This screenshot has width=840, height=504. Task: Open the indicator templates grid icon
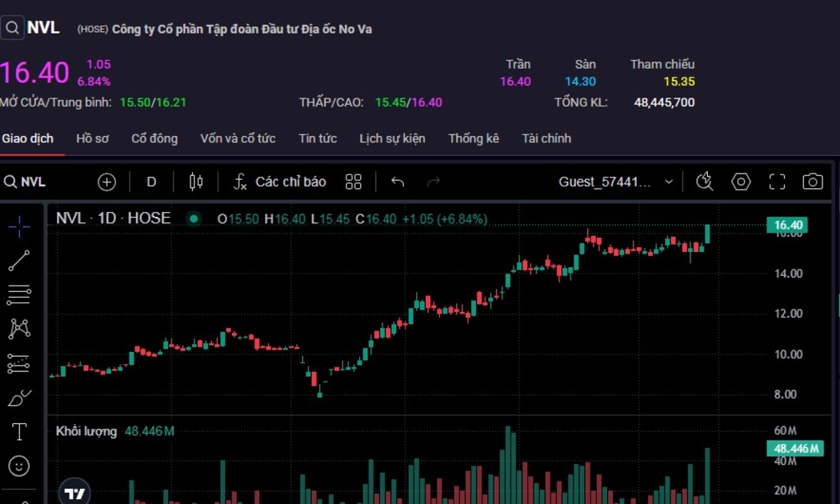click(354, 182)
